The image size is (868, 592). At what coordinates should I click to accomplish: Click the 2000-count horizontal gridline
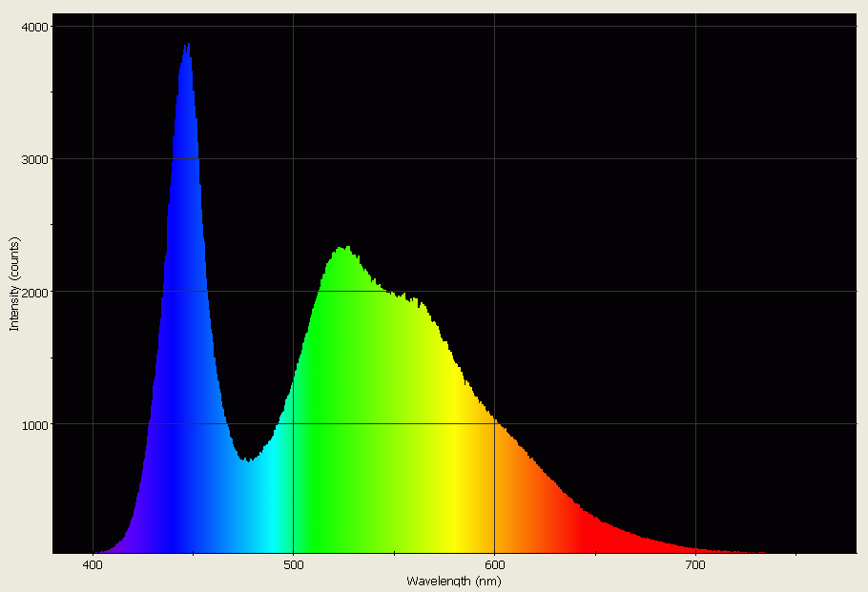tap(668, 291)
